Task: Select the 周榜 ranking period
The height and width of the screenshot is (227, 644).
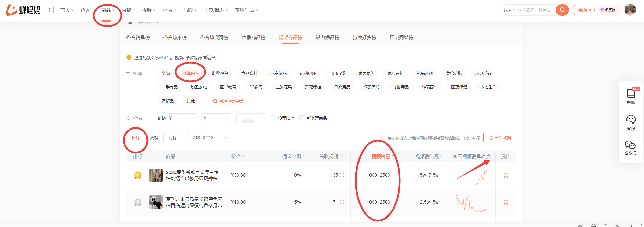Action: (154, 138)
